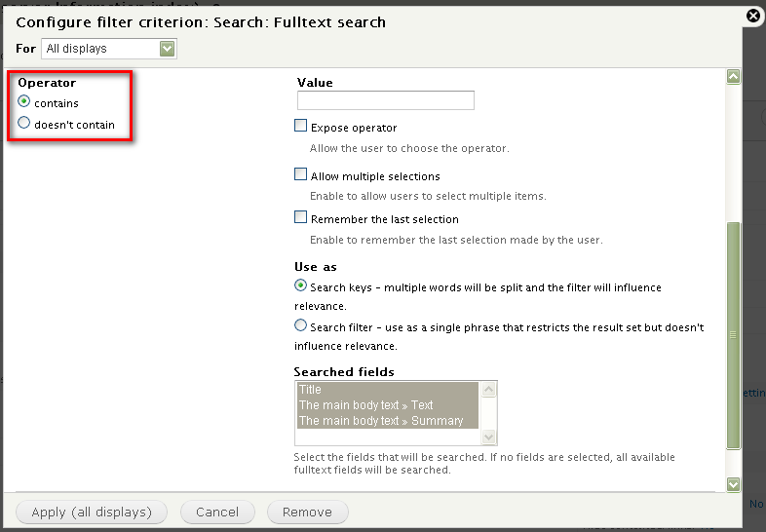Select Title in Searched fields

click(x=388, y=390)
